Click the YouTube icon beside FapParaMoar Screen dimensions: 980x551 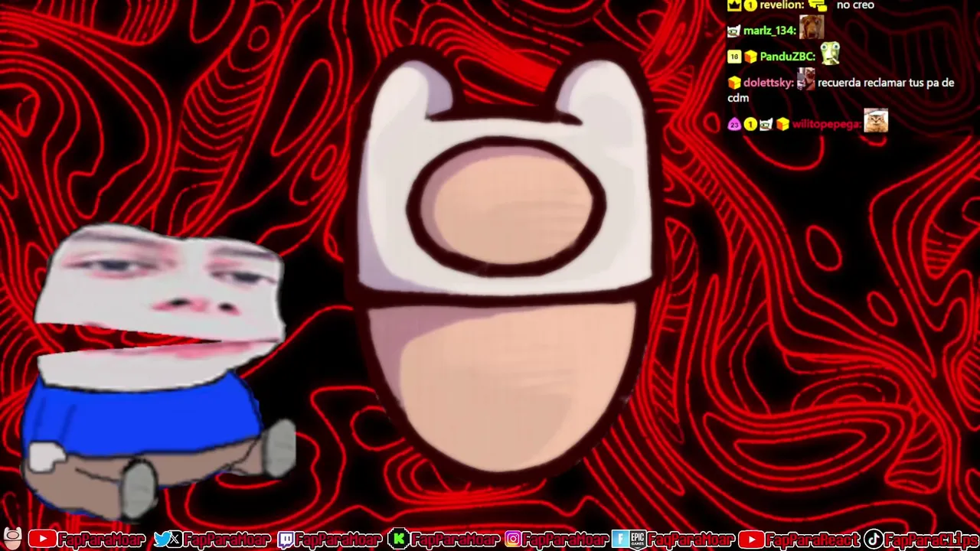[42, 540]
